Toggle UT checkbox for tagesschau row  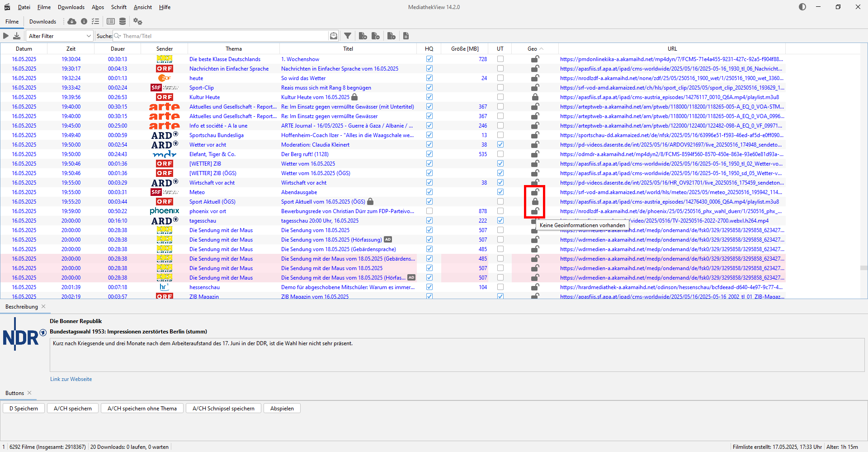pyautogui.click(x=500, y=220)
